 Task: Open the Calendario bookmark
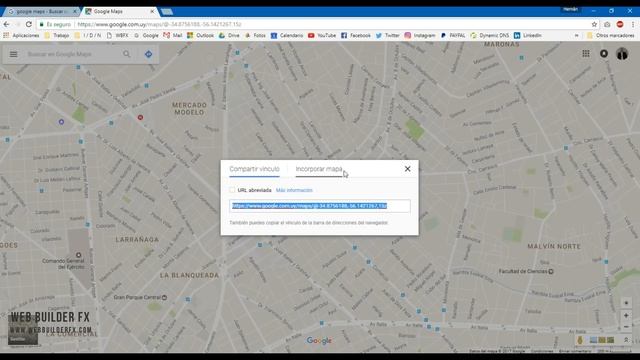pyautogui.click(x=287, y=36)
